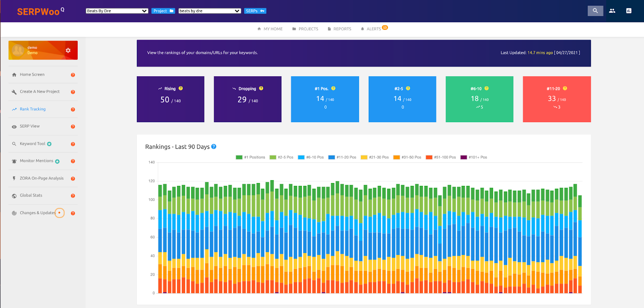Toggle #51-100 Pos legend series
The height and width of the screenshot is (308, 644).
tap(441, 157)
